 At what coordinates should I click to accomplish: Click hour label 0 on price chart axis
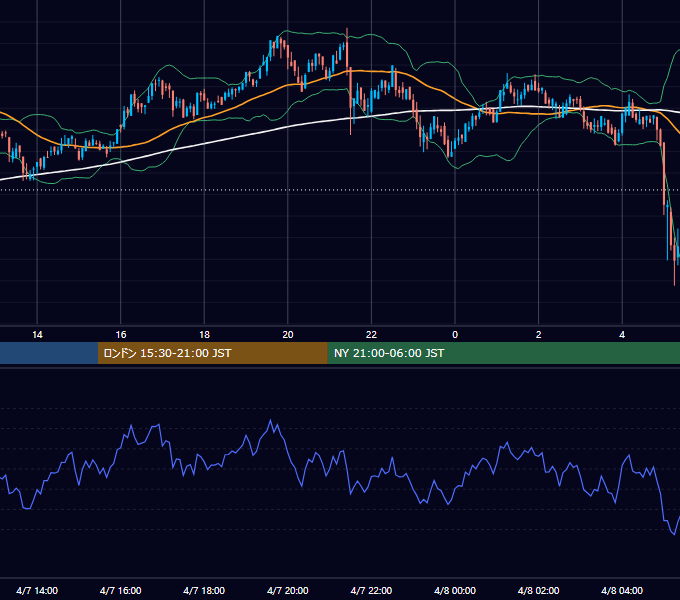coord(455,335)
